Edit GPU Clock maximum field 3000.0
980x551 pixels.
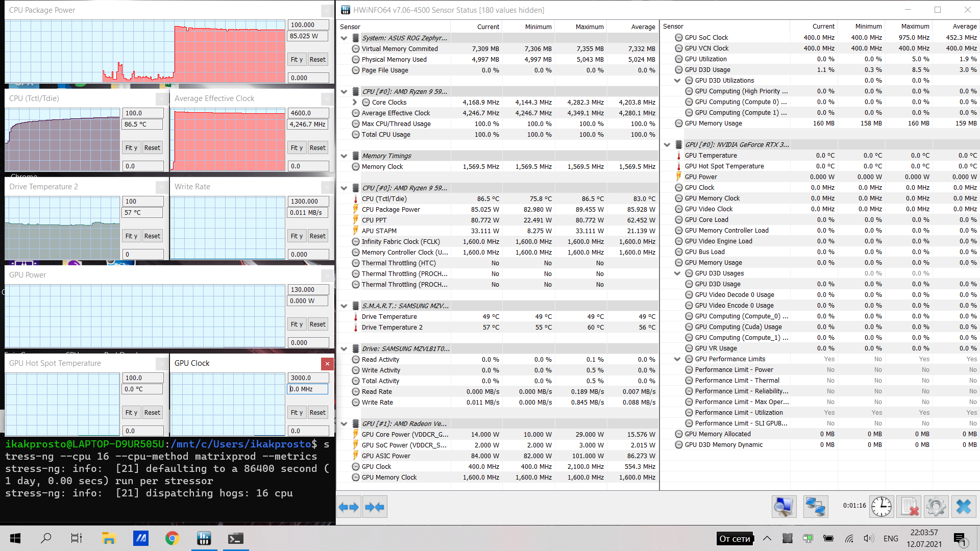tap(308, 378)
